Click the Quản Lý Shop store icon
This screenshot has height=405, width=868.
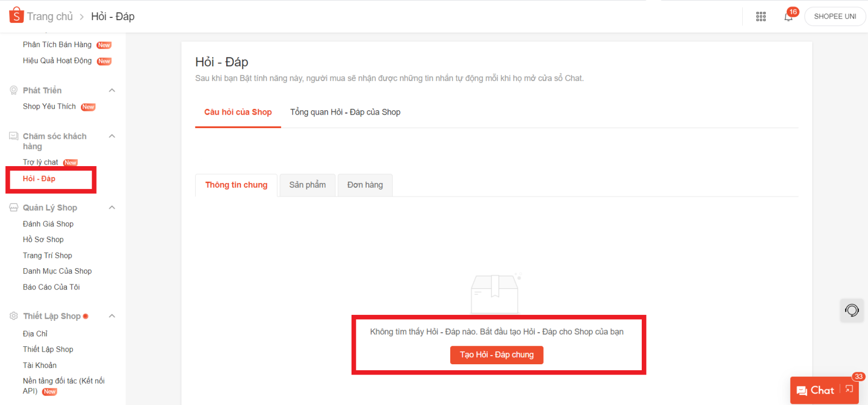pyautogui.click(x=14, y=207)
